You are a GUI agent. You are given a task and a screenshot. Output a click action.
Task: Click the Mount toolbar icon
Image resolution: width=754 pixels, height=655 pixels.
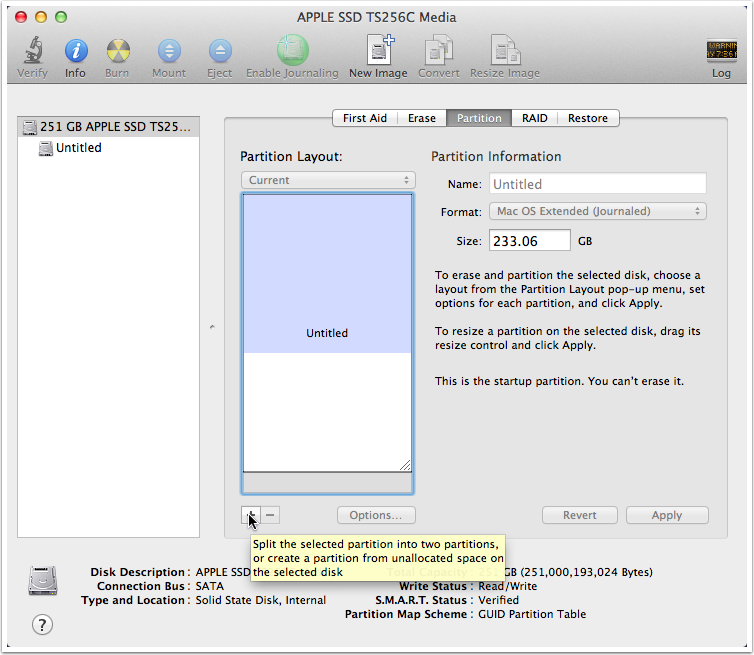click(x=169, y=50)
